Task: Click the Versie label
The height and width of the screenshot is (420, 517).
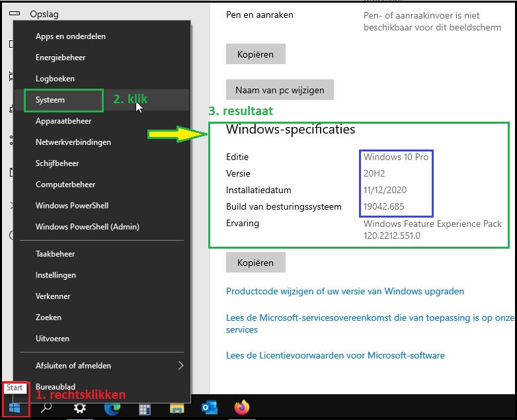Action: click(x=238, y=173)
